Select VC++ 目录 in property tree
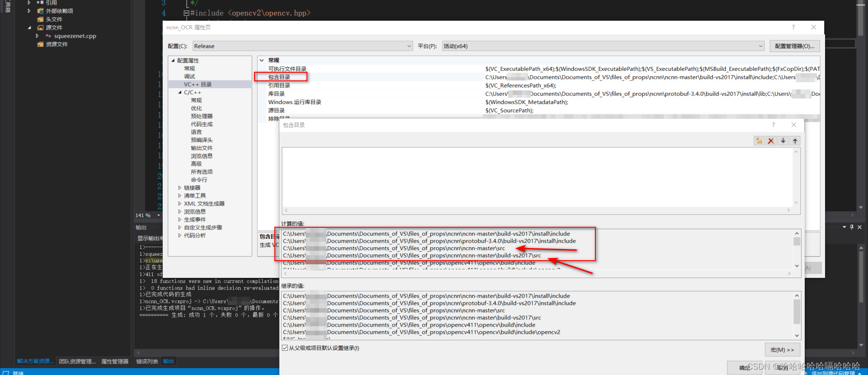This screenshot has height=375, width=868. click(x=198, y=84)
